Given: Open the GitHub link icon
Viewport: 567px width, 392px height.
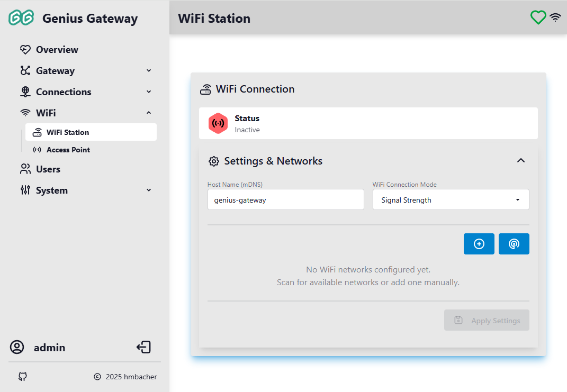Looking at the screenshot, I should pyautogui.click(x=22, y=377).
